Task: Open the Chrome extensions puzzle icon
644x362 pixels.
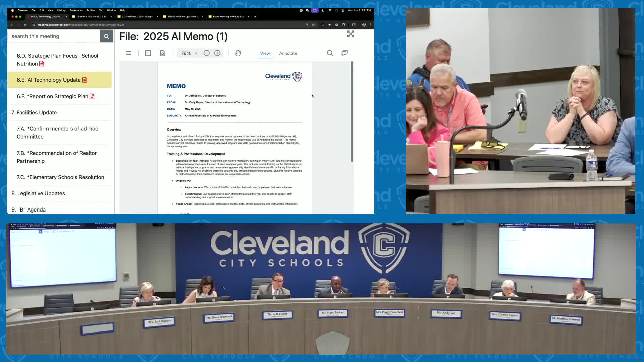Action: [343, 25]
